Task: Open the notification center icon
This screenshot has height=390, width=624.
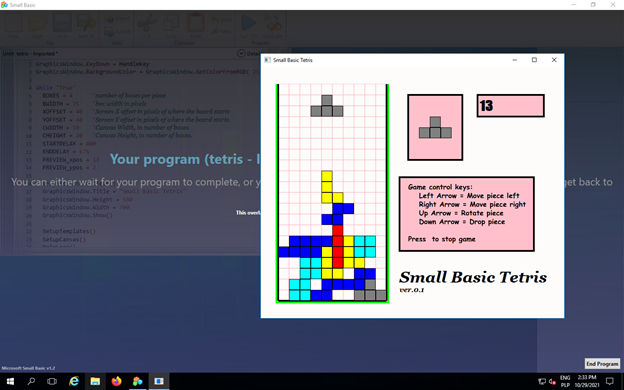Action: point(609,381)
